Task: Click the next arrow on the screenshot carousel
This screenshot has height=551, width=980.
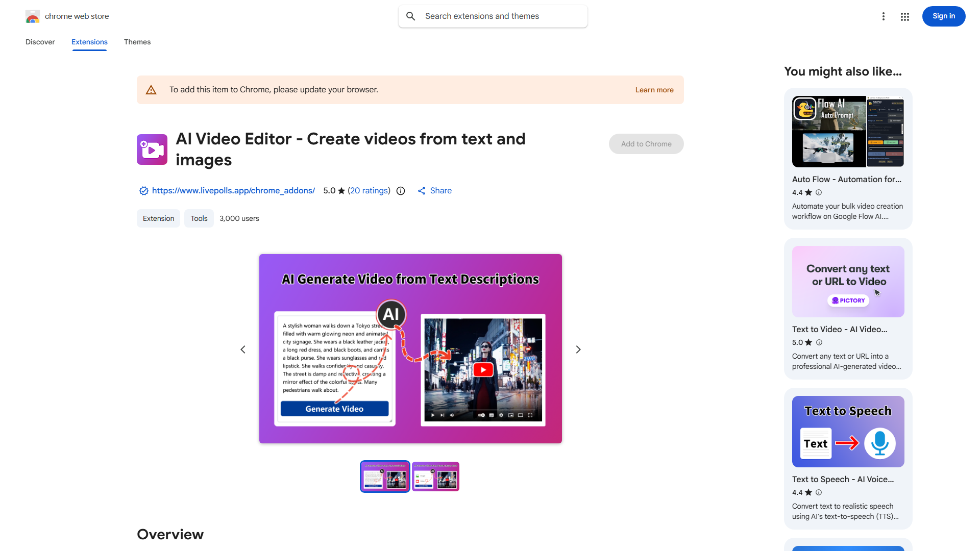Action: [x=578, y=349]
